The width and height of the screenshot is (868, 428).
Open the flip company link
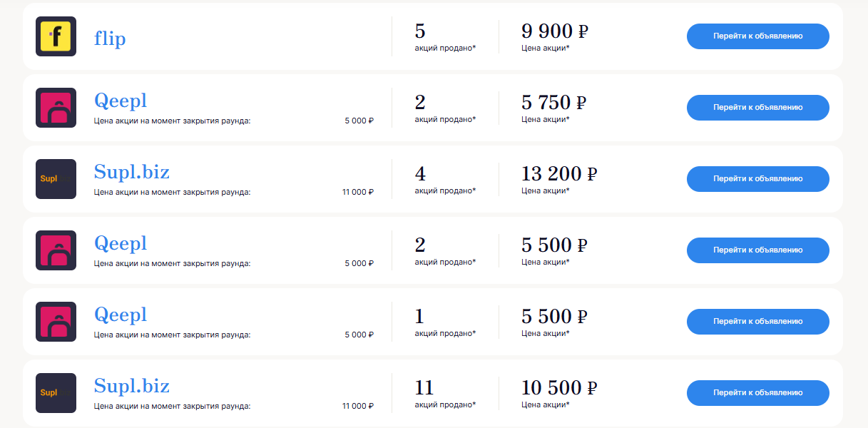[110, 38]
